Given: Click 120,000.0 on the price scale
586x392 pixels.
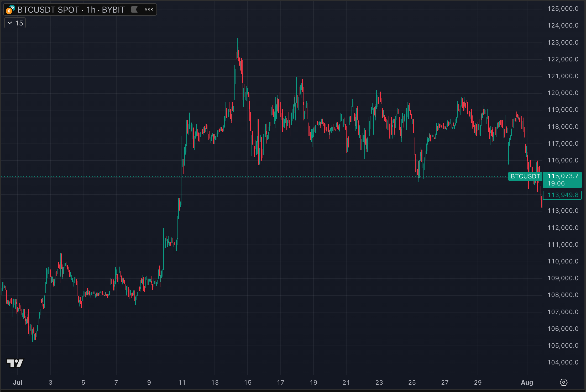Looking at the screenshot, I should tap(563, 93).
